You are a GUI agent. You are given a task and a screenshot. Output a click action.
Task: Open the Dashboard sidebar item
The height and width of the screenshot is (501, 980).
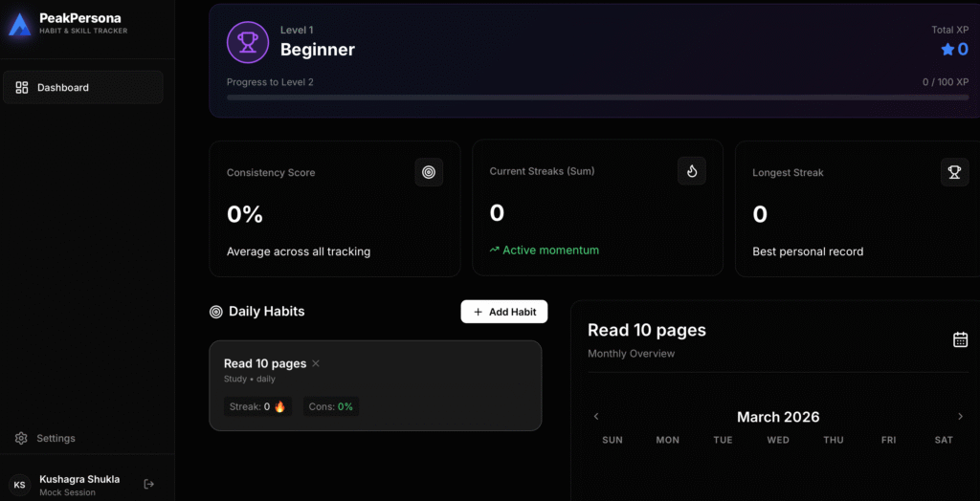[x=83, y=87]
